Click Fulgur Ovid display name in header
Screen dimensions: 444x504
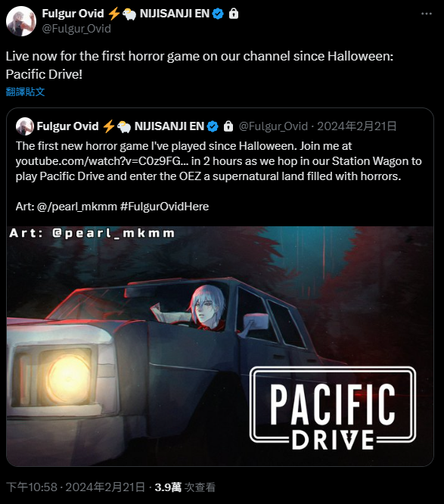click(73, 14)
